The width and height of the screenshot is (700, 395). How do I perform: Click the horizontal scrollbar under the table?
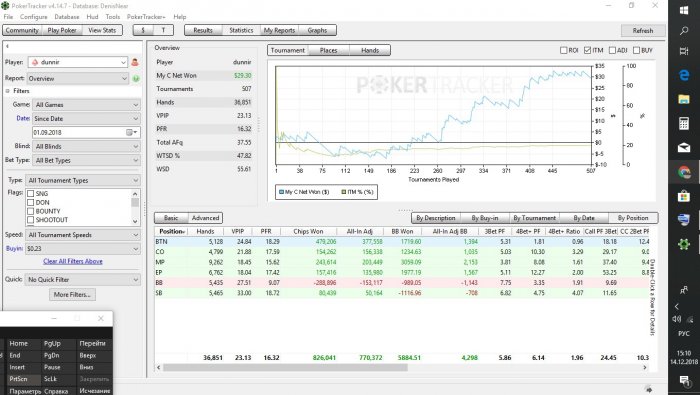point(285,368)
